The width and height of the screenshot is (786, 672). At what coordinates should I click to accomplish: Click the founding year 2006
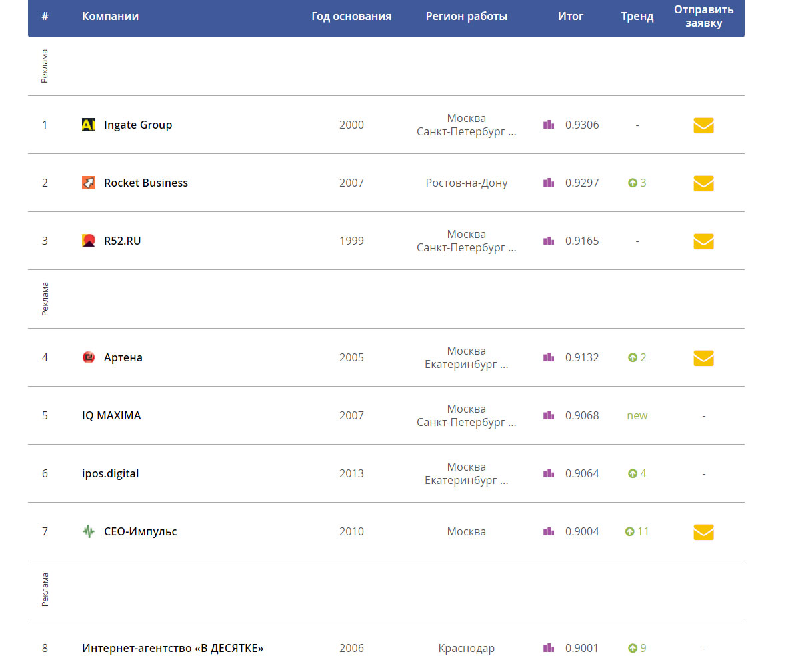pos(351,648)
